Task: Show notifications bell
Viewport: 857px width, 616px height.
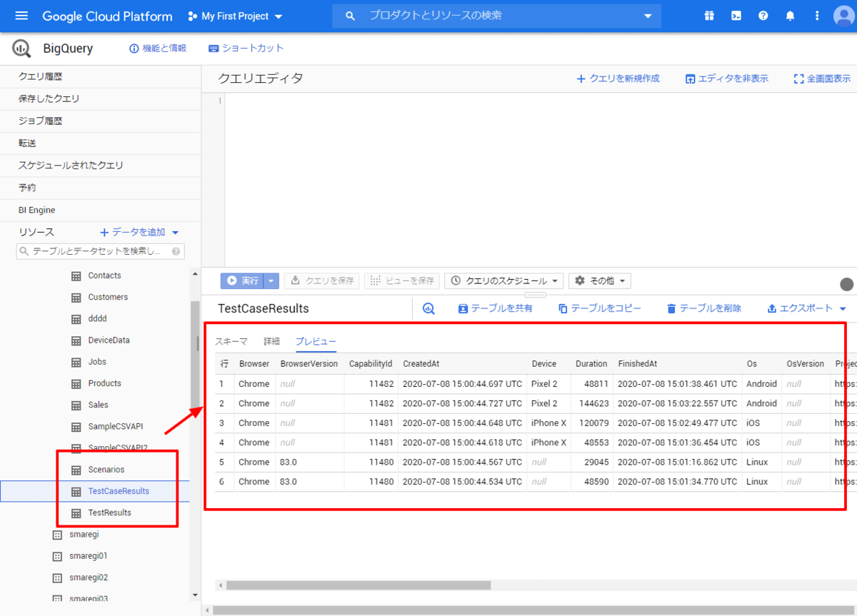Action: [x=790, y=16]
